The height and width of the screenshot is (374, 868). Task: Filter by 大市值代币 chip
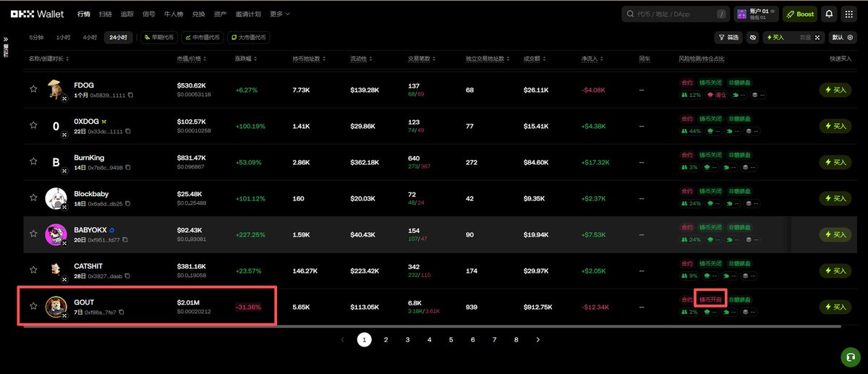[248, 37]
